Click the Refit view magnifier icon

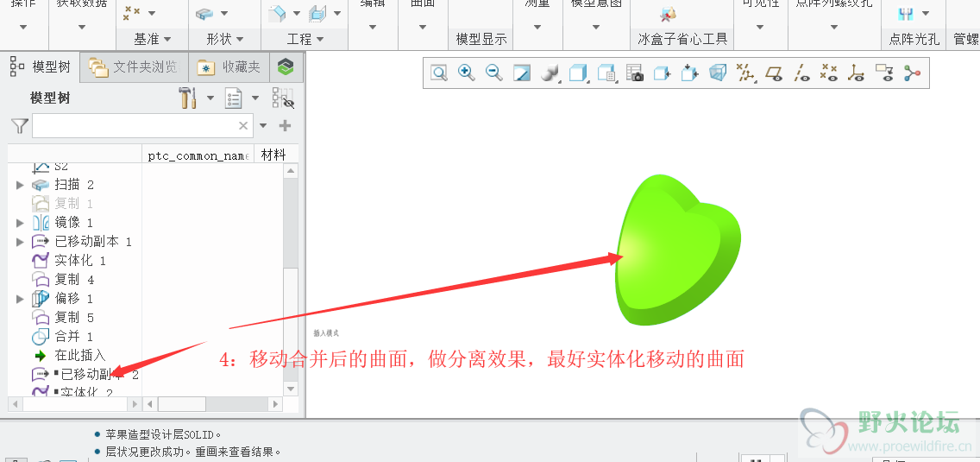439,73
